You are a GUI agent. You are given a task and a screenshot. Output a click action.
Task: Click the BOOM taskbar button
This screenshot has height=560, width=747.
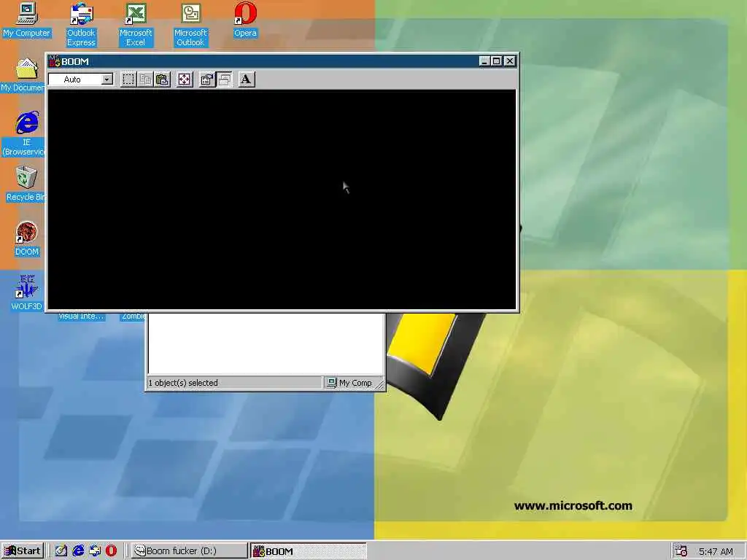(309, 551)
